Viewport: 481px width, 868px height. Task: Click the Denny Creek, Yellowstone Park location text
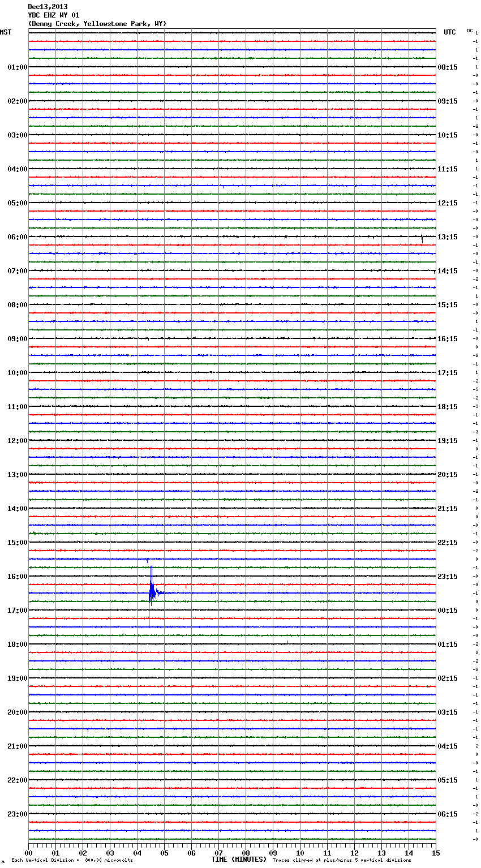click(x=97, y=24)
